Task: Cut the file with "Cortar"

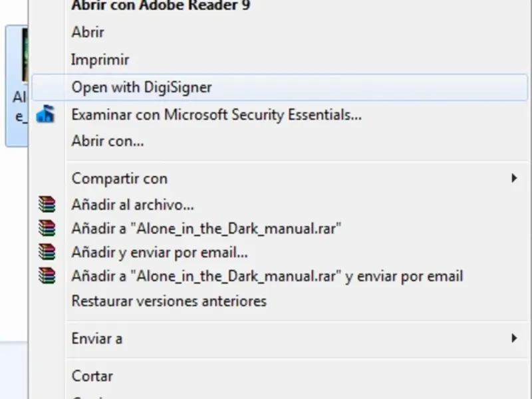Action: (x=92, y=376)
